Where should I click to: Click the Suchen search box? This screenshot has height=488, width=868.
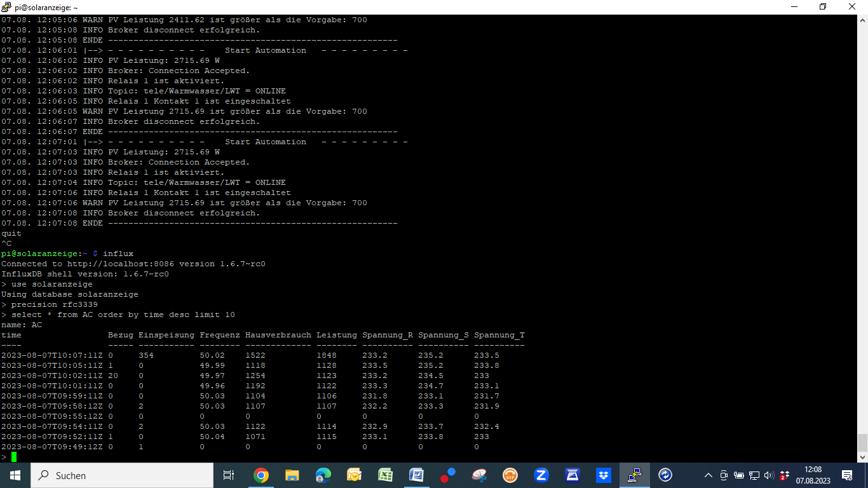(121, 475)
